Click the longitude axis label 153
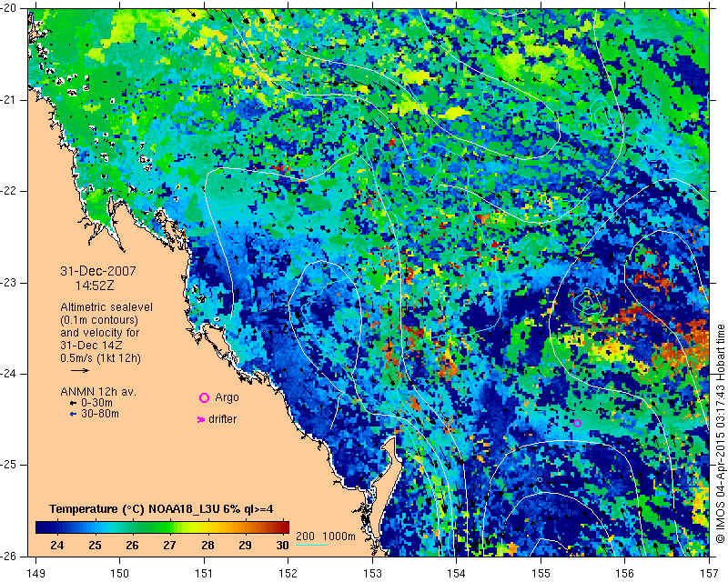Image resolution: width=728 pixels, height=582 pixels. click(372, 574)
